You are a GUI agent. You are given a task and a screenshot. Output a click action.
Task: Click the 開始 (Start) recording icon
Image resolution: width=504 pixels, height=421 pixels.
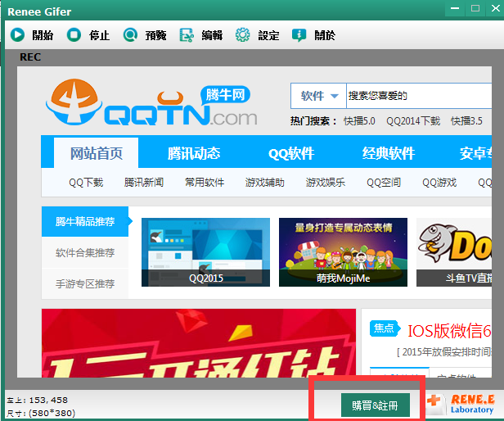pyautogui.click(x=17, y=35)
